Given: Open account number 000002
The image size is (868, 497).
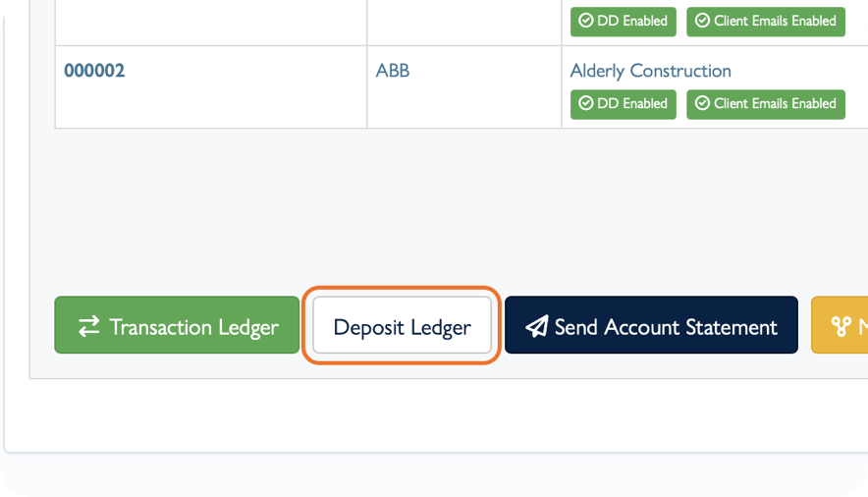Looking at the screenshot, I should tap(94, 71).
